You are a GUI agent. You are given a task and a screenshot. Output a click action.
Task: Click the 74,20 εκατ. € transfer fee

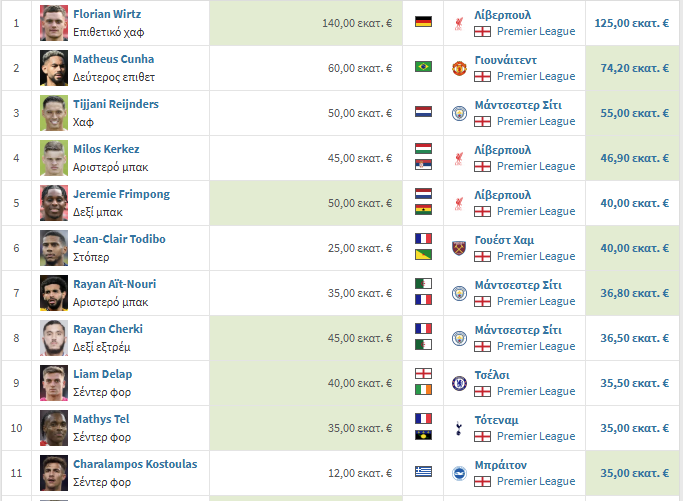635,68
